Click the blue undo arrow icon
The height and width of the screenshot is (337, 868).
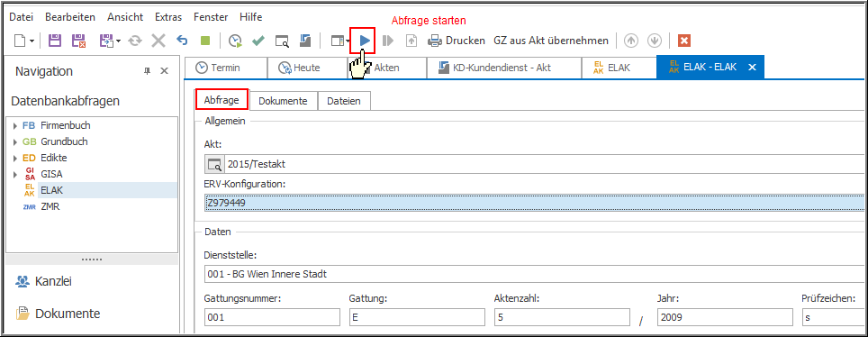[182, 41]
